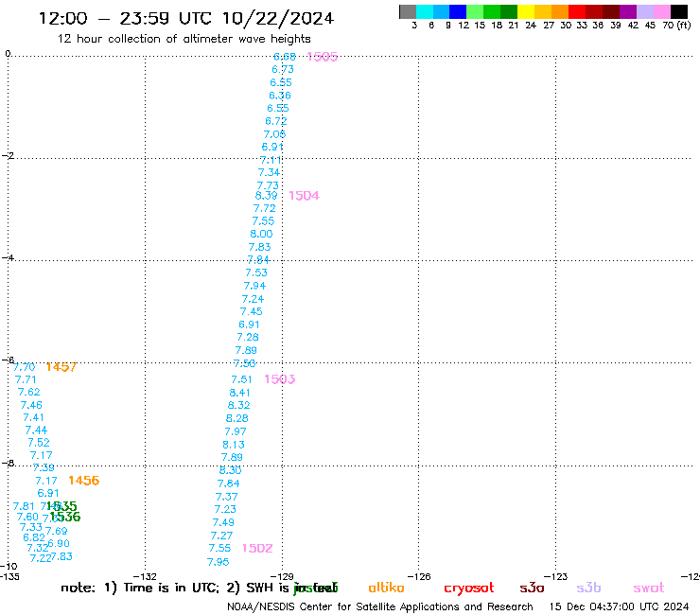Click the timestamp 15 Dec 04:37:00 UTC 2024
The height and width of the screenshot is (615, 700).
(619, 606)
